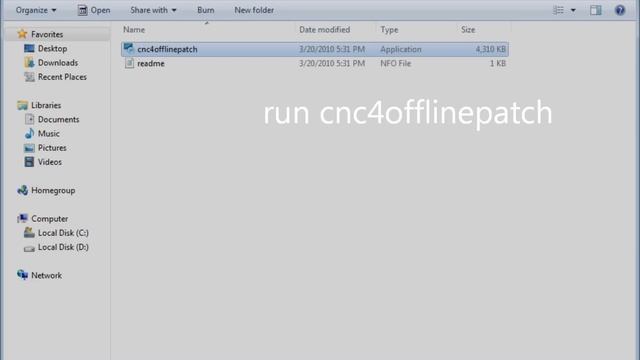The height and width of the screenshot is (360, 640).
Task: Select the cnc4offlinepatch file
Action: (x=167, y=49)
